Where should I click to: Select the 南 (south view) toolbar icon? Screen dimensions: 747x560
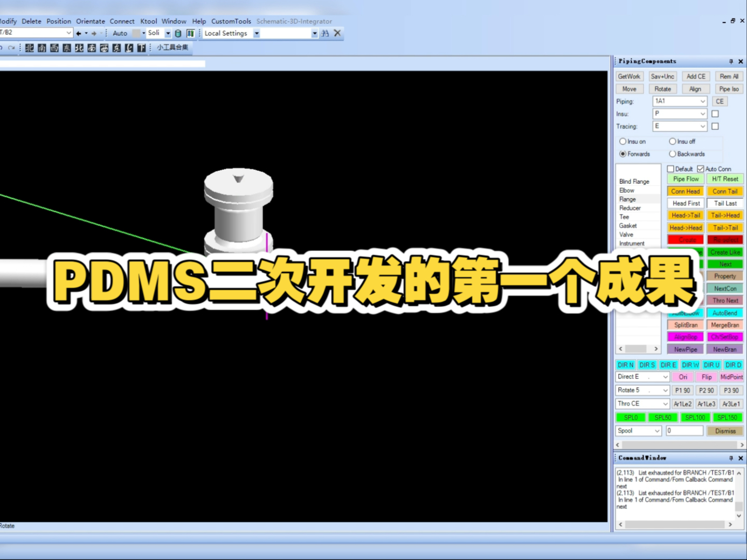(x=41, y=47)
